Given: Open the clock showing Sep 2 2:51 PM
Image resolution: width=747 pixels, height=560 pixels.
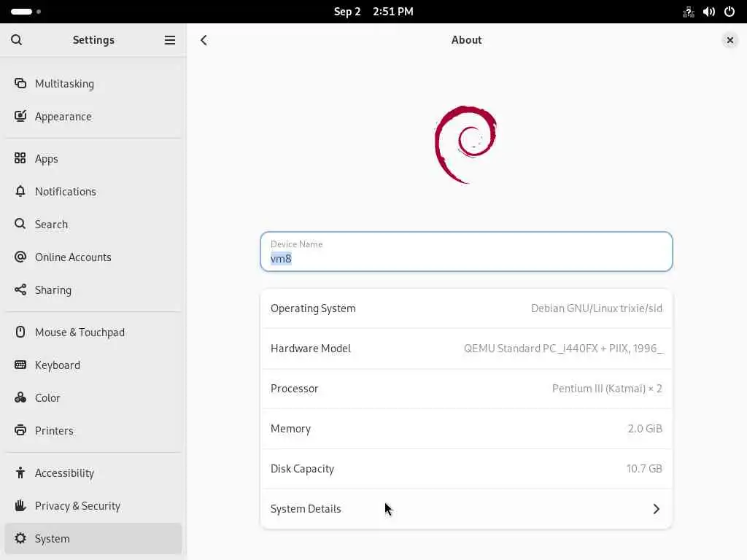Looking at the screenshot, I should [x=373, y=12].
